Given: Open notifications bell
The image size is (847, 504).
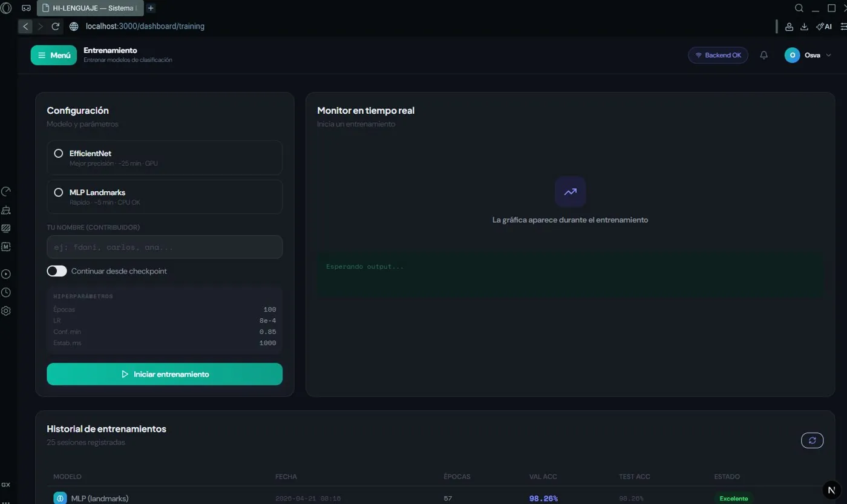Looking at the screenshot, I should point(764,55).
